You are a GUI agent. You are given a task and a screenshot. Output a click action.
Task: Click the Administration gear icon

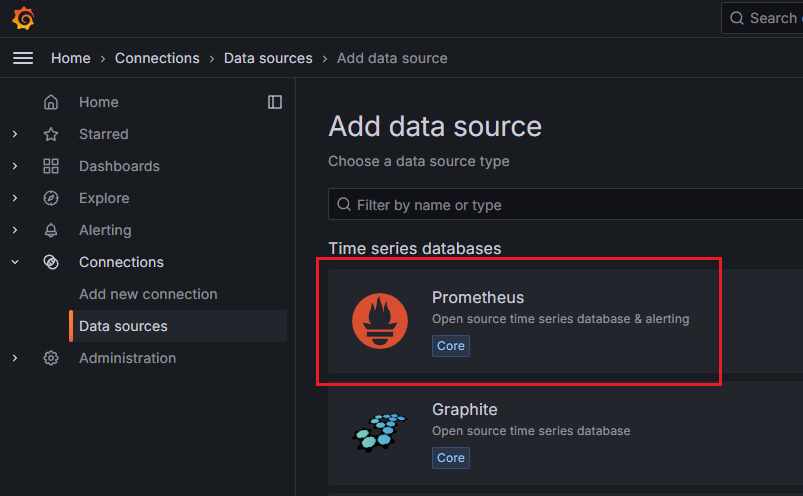pyautogui.click(x=51, y=358)
